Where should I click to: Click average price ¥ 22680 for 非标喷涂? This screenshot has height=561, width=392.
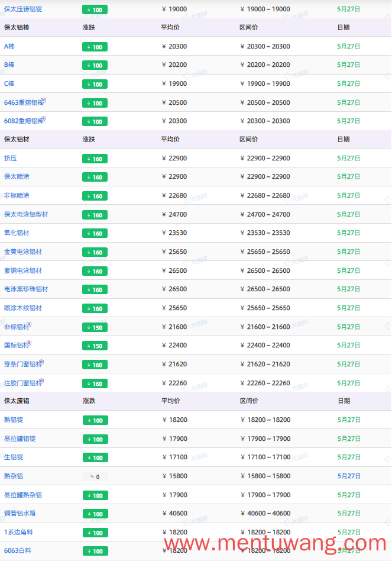(x=174, y=195)
